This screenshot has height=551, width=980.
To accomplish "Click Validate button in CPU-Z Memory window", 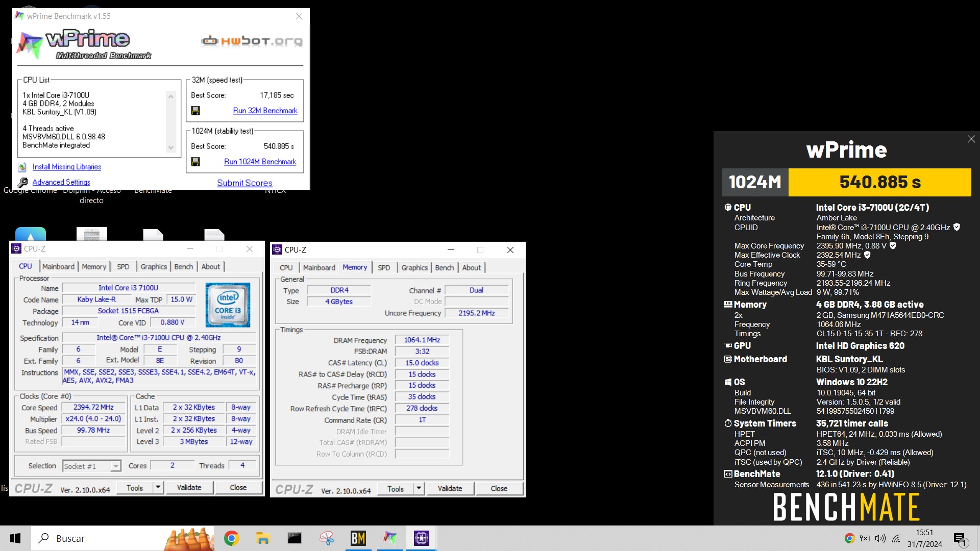I will pyautogui.click(x=450, y=489).
